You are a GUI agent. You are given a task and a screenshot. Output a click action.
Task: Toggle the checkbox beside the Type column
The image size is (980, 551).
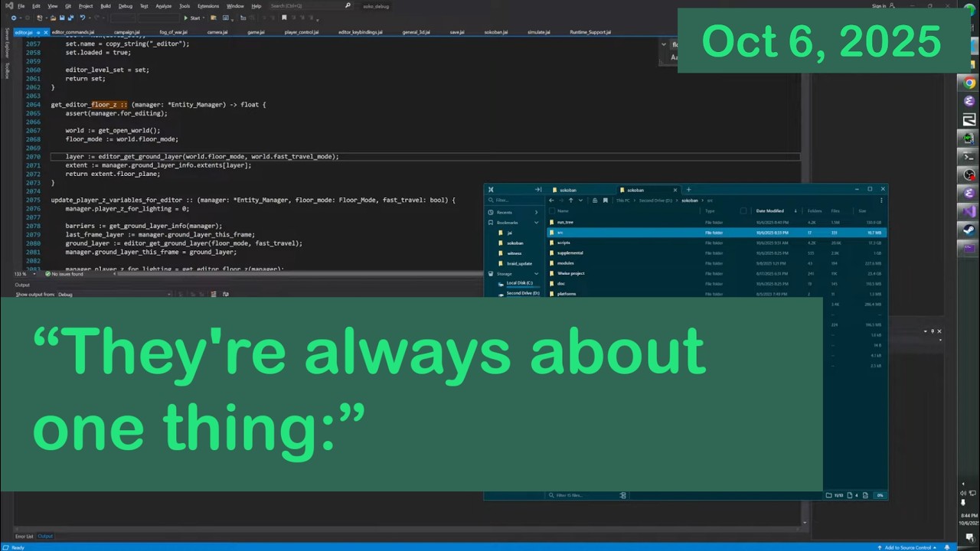point(743,211)
